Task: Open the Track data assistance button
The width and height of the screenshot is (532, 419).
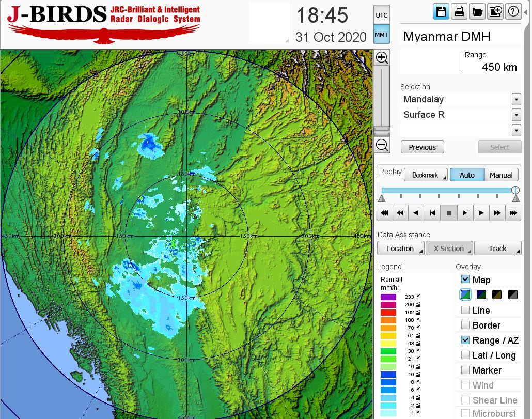Action: coord(497,249)
